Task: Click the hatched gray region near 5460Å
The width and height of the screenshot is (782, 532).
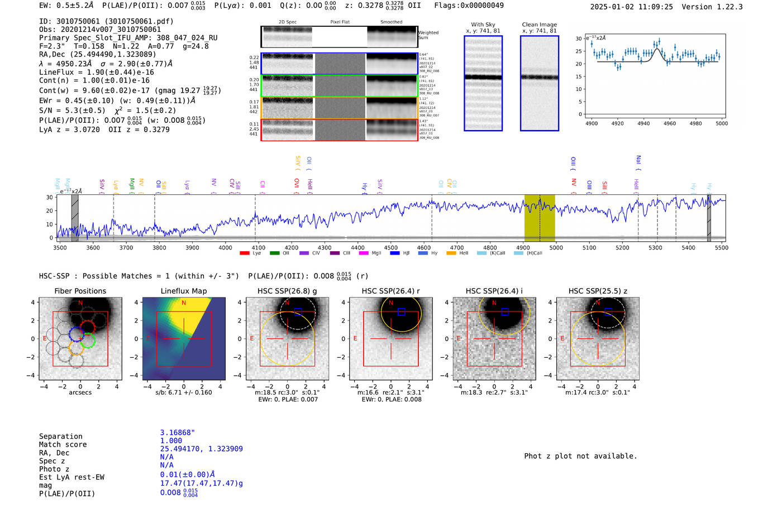Action: pos(709,218)
